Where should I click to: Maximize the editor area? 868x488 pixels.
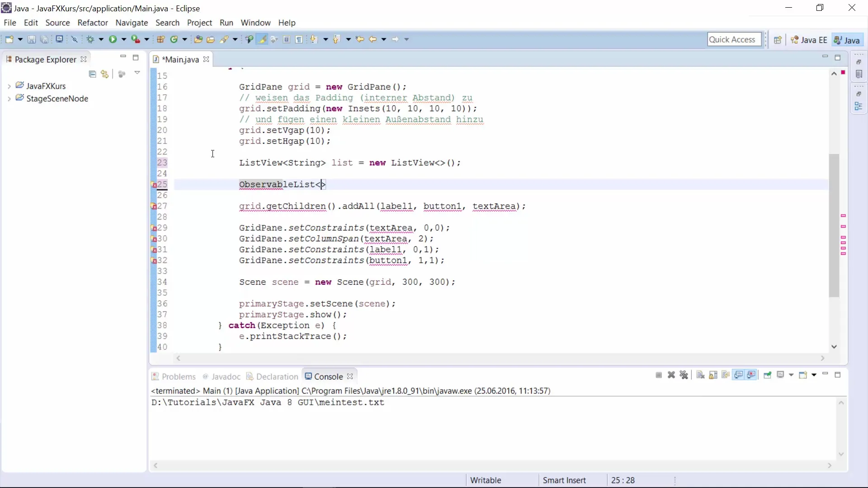(838, 58)
